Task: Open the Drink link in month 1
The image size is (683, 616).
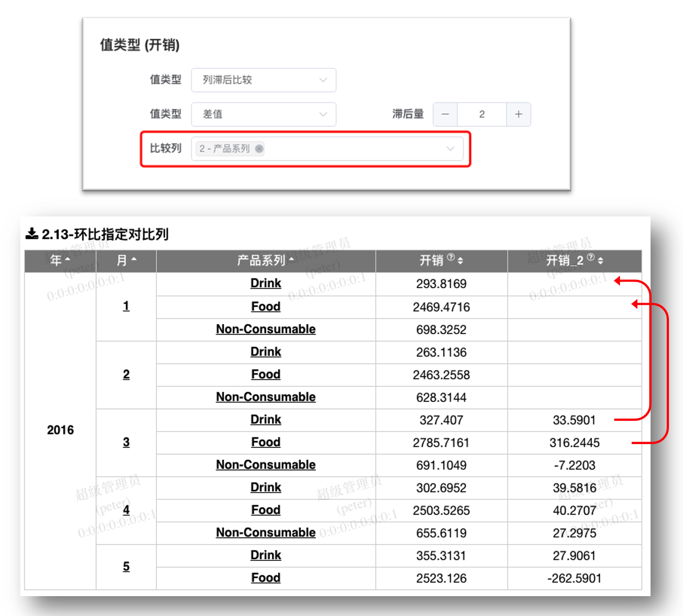Action: pos(266,283)
